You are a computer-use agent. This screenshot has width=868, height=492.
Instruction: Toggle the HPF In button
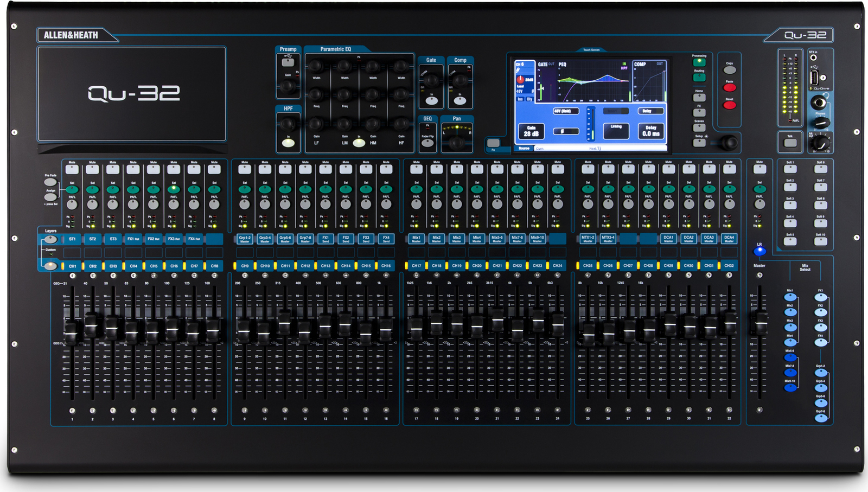288,143
